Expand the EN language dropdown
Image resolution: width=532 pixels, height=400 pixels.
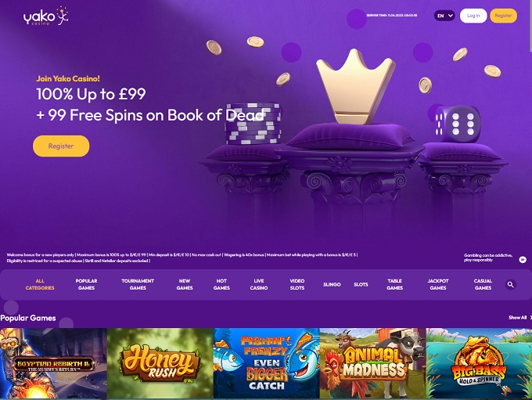click(444, 16)
